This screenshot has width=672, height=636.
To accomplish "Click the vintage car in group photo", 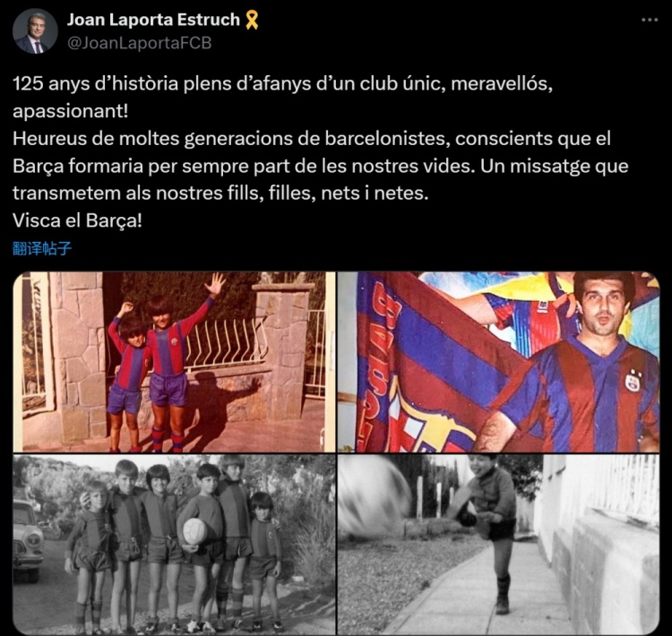I will 28,540.
